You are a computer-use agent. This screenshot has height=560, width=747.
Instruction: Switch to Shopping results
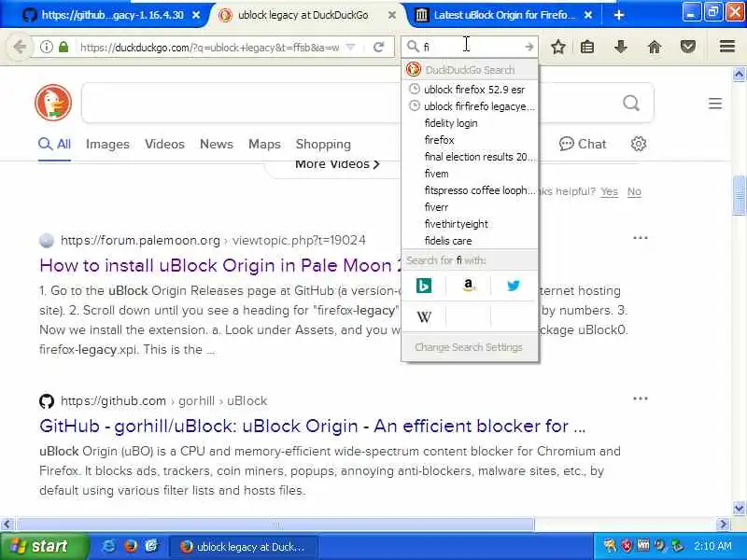point(323,145)
